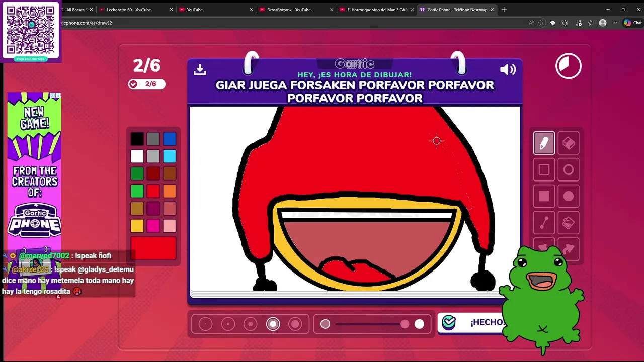
Task: Open the browser three-dot settings menu
Action: [615, 23]
